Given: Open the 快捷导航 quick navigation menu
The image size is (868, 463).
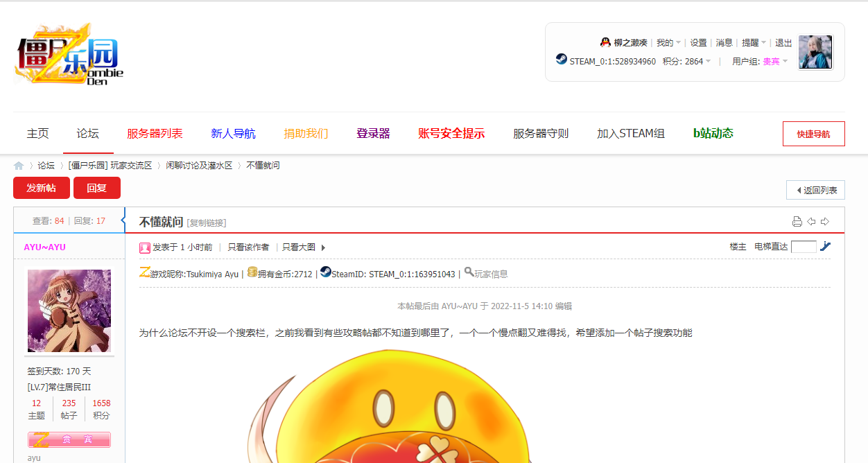Looking at the screenshot, I should [x=813, y=134].
